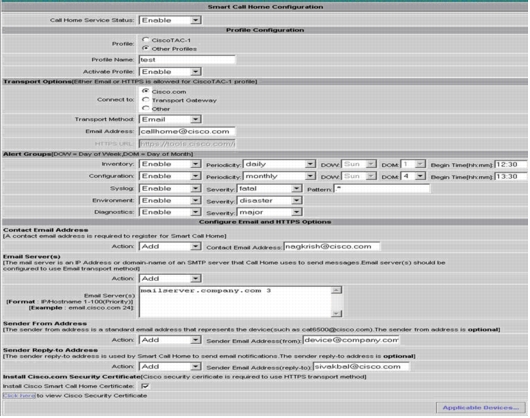
Task: Click the email server list scroll-down arrow
Action: (337, 314)
